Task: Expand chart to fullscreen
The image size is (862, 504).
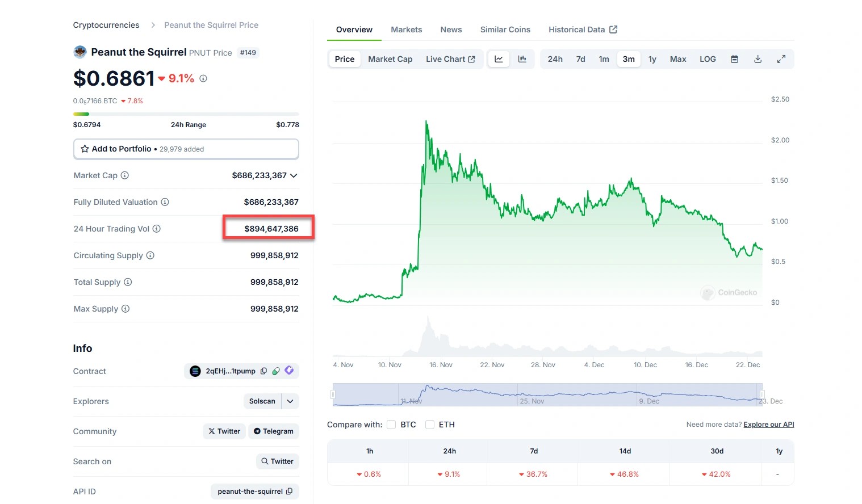Action: (x=781, y=59)
